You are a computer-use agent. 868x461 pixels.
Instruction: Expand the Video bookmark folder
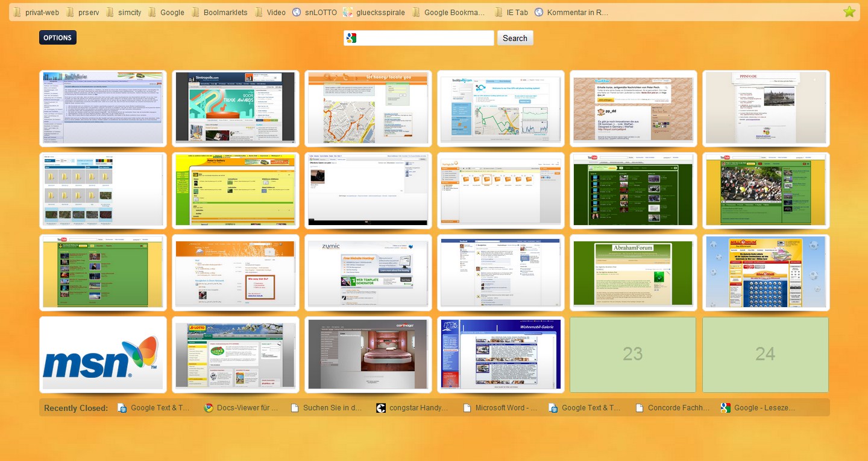(270, 12)
